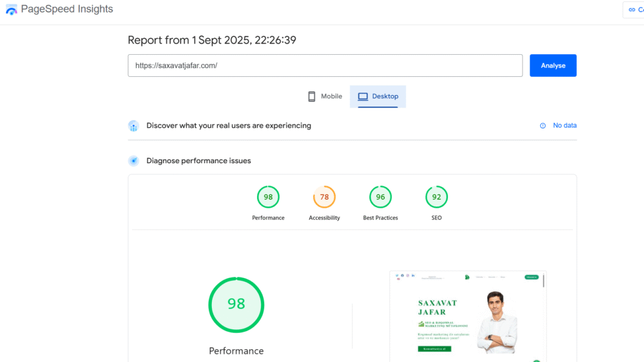Screen dimensions: 644x362
Task: Click the Accessibility score gauge showing 78
Action: coord(324,197)
